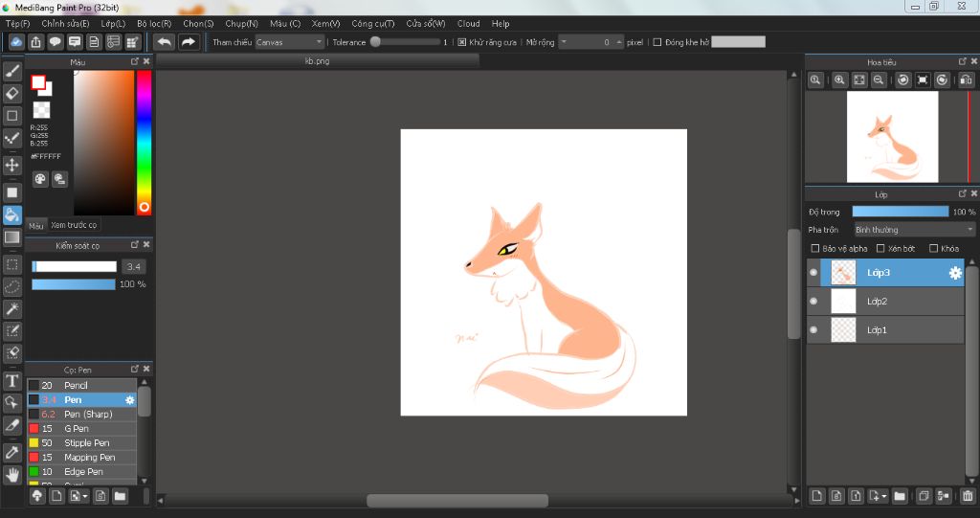This screenshot has width=980, height=518.
Task: Select the Brush tool in the left toolbar
Action: (11, 71)
